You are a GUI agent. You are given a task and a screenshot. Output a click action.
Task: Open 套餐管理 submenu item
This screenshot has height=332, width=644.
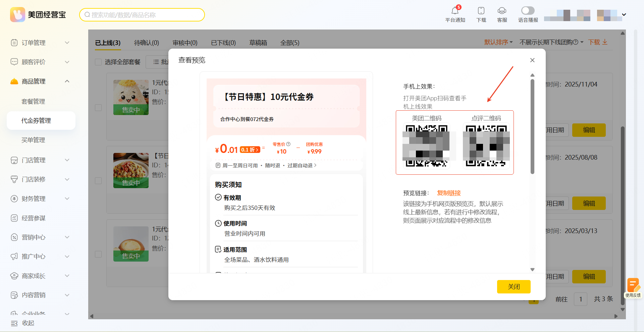(x=33, y=101)
